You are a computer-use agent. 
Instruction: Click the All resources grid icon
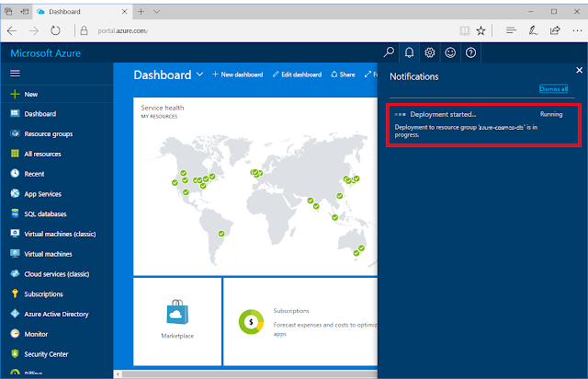(x=15, y=154)
